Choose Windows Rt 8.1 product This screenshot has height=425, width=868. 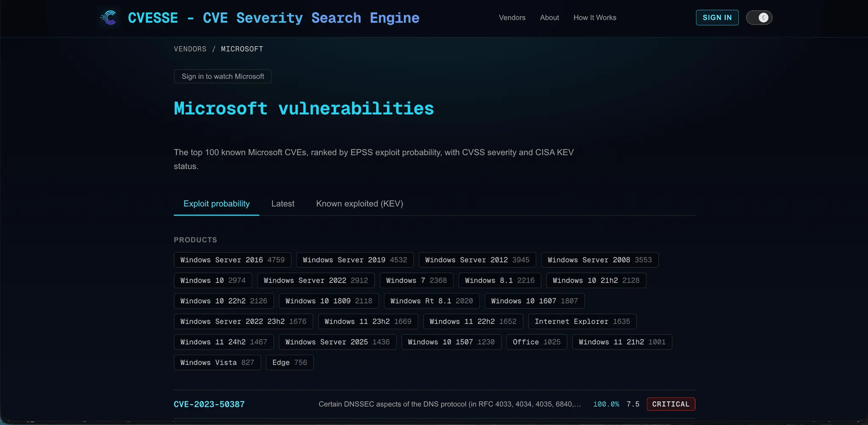[x=431, y=301]
